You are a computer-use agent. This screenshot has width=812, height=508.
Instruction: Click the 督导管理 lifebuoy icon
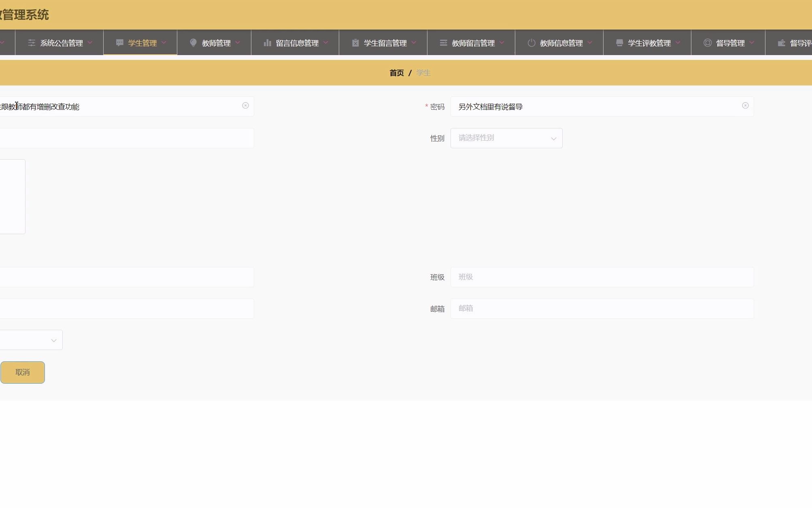(708, 43)
